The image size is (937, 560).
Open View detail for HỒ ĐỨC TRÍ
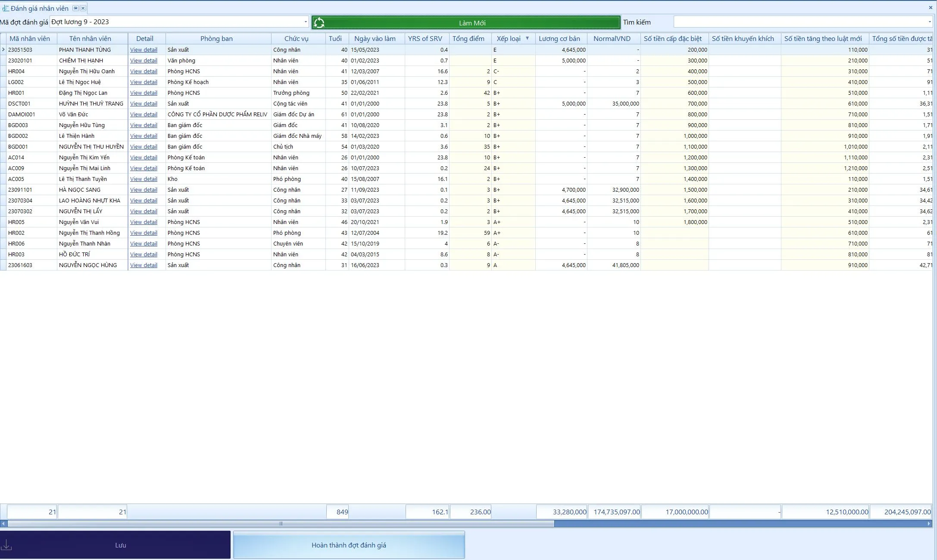point(144,255)
